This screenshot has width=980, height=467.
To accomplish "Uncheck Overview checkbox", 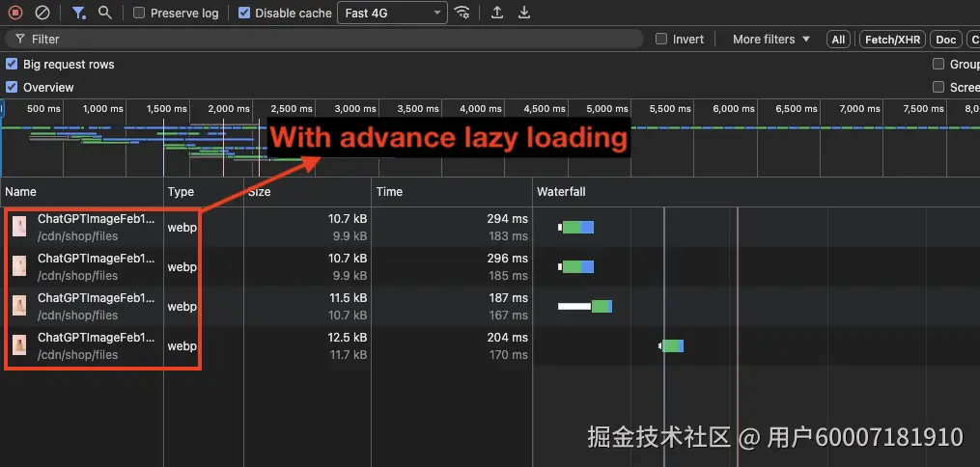I will [x=12, y=87].
